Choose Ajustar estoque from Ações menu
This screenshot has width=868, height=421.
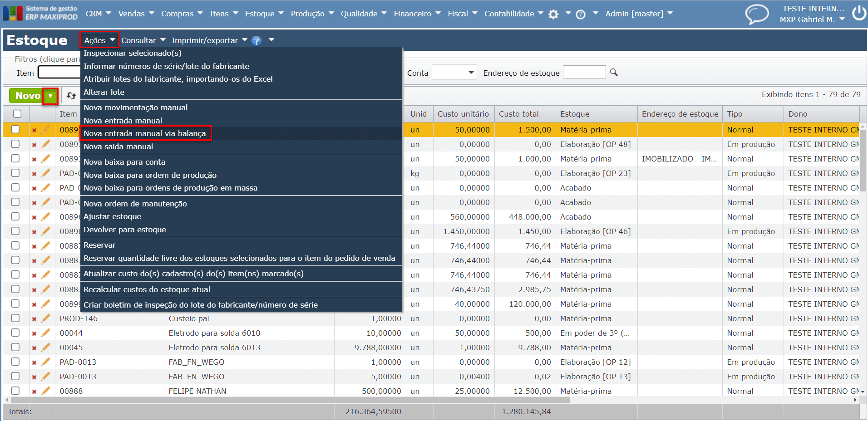pos(112,216)
